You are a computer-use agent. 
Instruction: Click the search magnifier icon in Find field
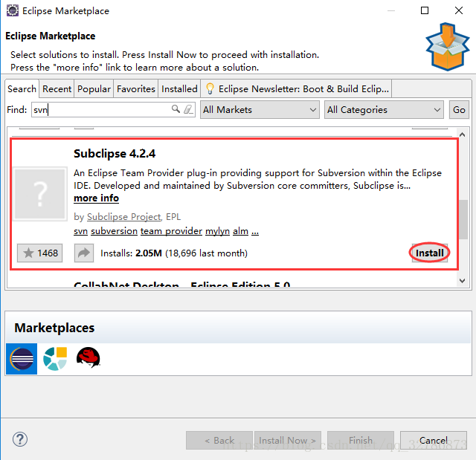(176, 108)
